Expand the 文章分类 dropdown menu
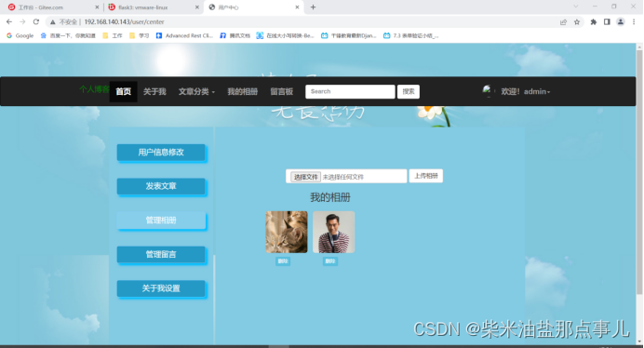 tap(196, 91)
